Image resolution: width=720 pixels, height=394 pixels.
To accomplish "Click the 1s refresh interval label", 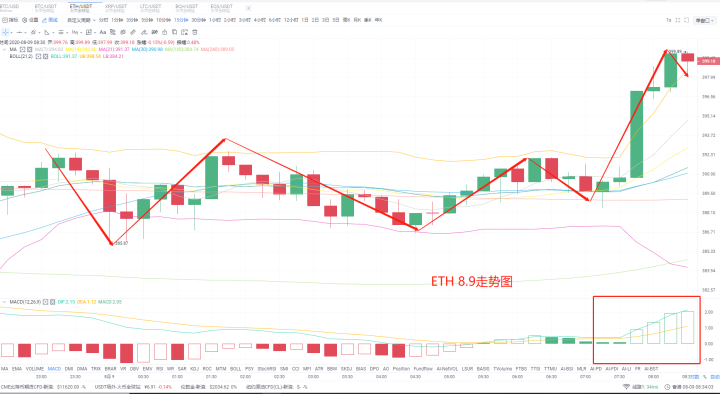I will pos(669,20).
